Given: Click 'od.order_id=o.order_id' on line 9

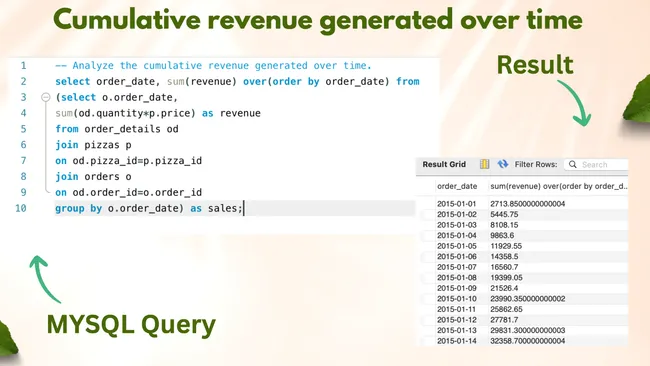Looking at the screenshot, I should (x=137, y=192).
